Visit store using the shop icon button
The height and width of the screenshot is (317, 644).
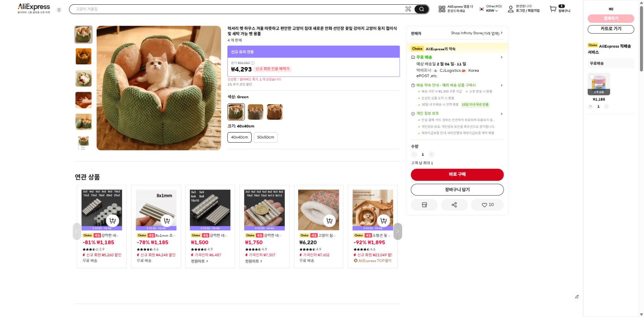(x=424, y=205)
